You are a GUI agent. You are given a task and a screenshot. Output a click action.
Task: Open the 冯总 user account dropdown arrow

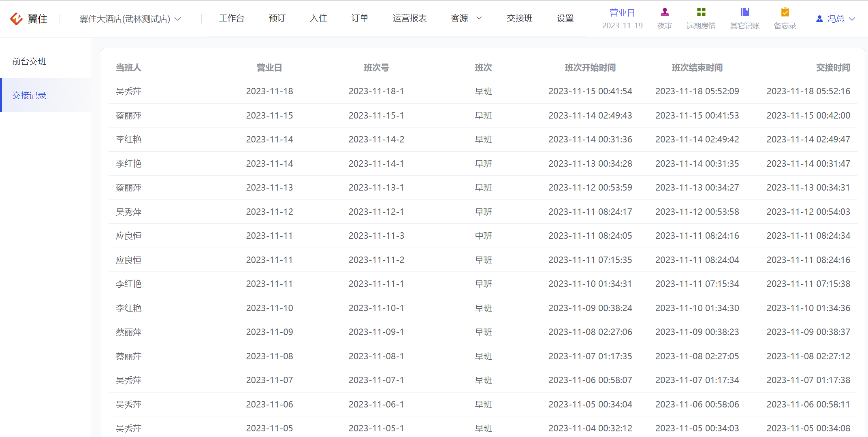pyautogui.click(x=852, y=19)
